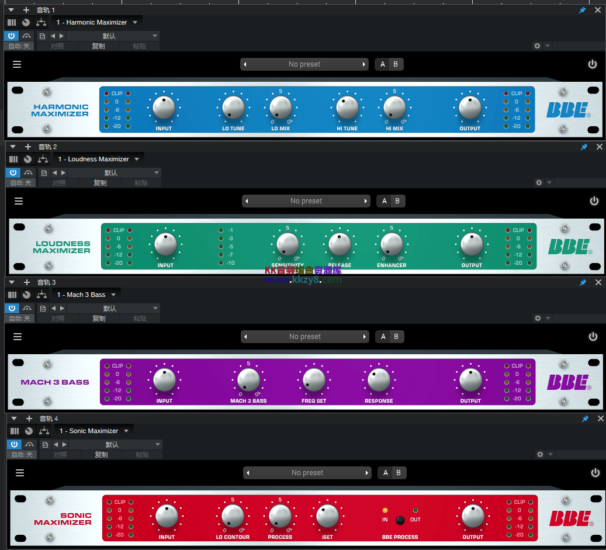Click the HI MIX knob on Harmonic Maximizer
The image size is (606, 550).
pos(394,107)
